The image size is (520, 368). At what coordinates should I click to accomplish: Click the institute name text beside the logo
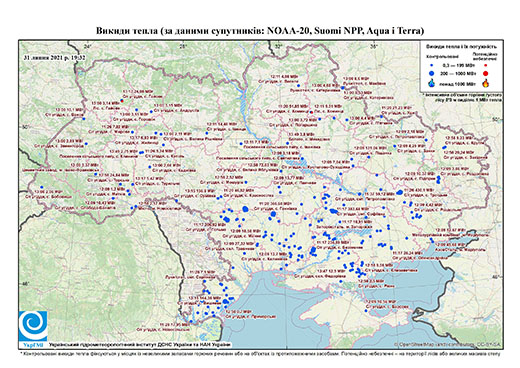(140, 345)
